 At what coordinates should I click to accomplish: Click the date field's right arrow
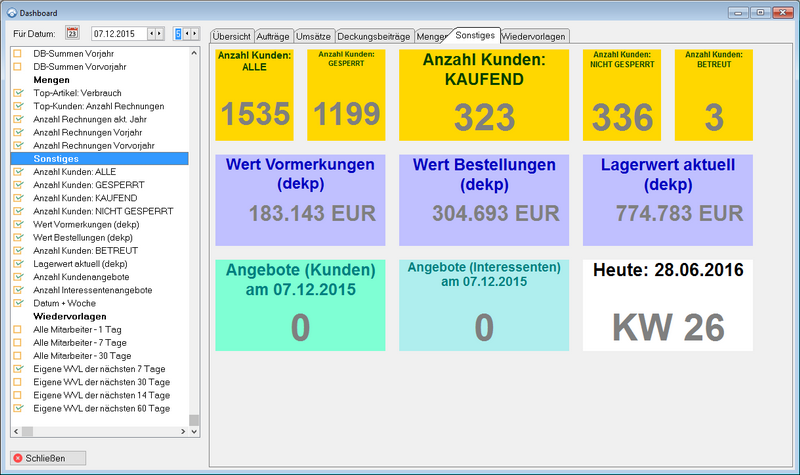pyautogui.click(x=159, y=34)
